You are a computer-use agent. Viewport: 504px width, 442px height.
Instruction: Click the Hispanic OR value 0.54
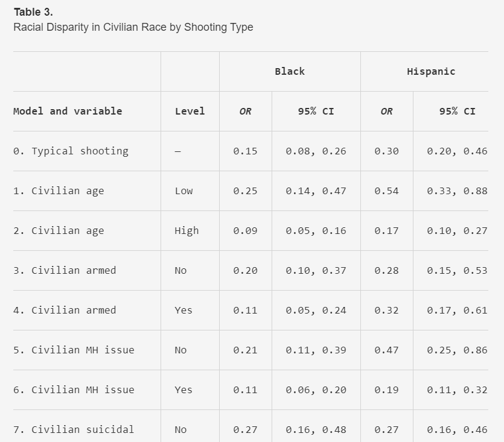point(386,191)
